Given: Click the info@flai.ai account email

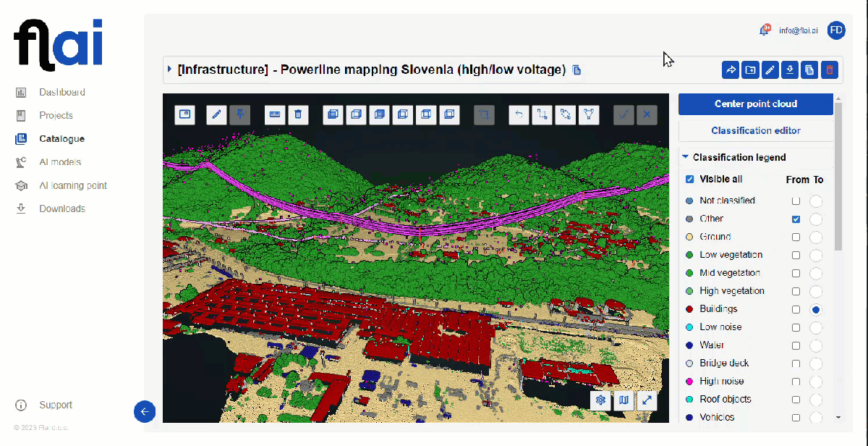Looking at the screenshot, I should [x=799, y=30].
